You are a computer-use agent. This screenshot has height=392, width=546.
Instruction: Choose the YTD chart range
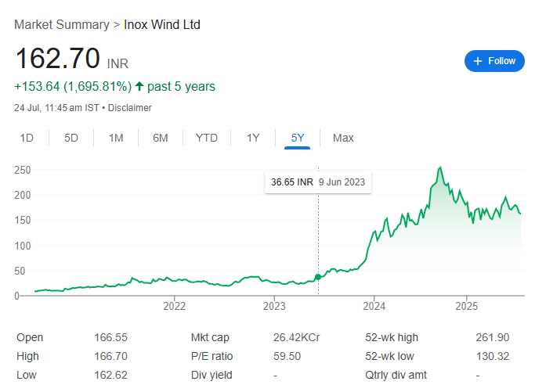[x=207, y=138]
